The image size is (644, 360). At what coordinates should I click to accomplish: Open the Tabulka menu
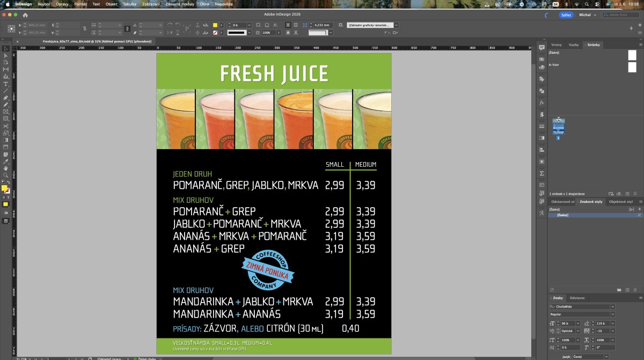tap(129, 4)
